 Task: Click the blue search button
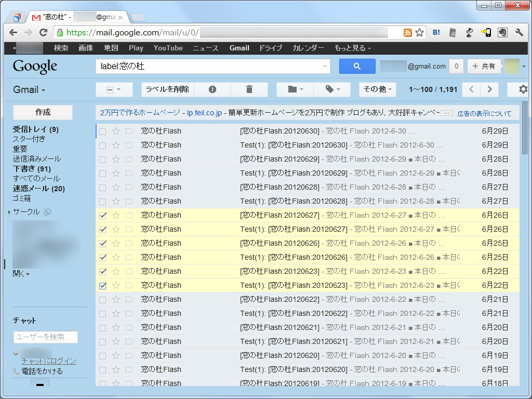tap(357, 66)
